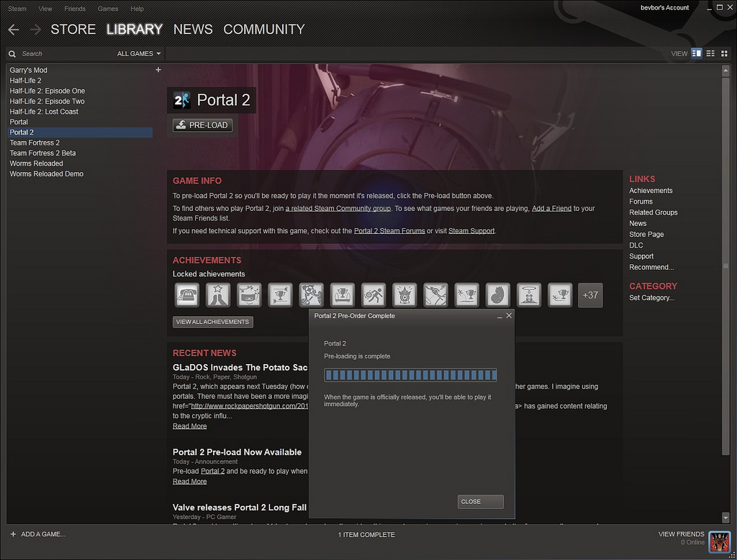Open the telephone achievement icon
737x560 pixels.
[187, 295]
